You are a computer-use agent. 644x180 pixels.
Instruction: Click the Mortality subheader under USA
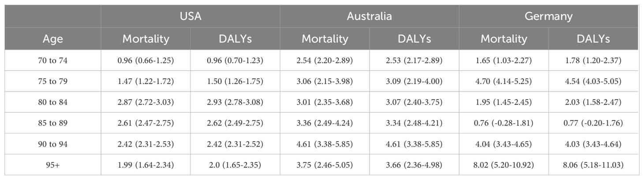pyautogui.click(x=146, y=39)
